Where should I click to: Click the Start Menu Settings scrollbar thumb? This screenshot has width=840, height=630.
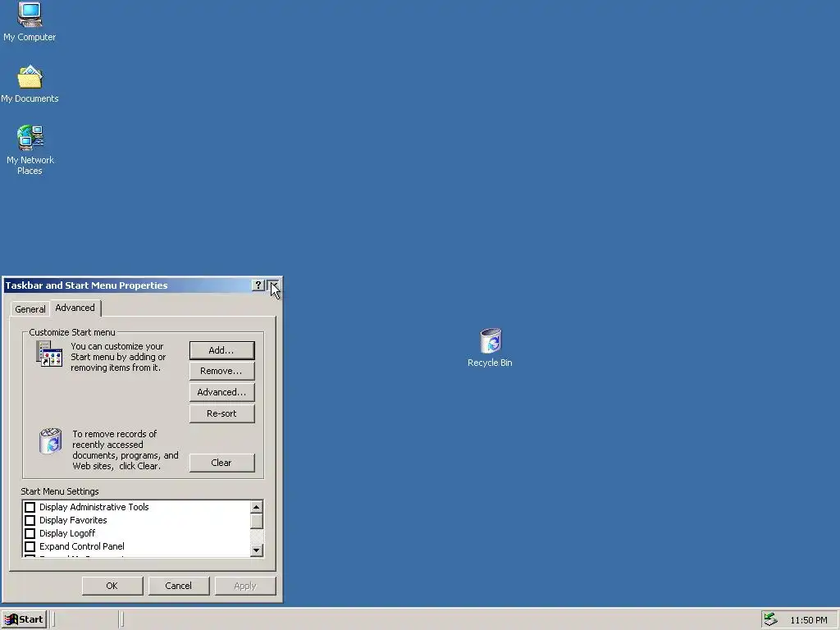click(257, 521)
